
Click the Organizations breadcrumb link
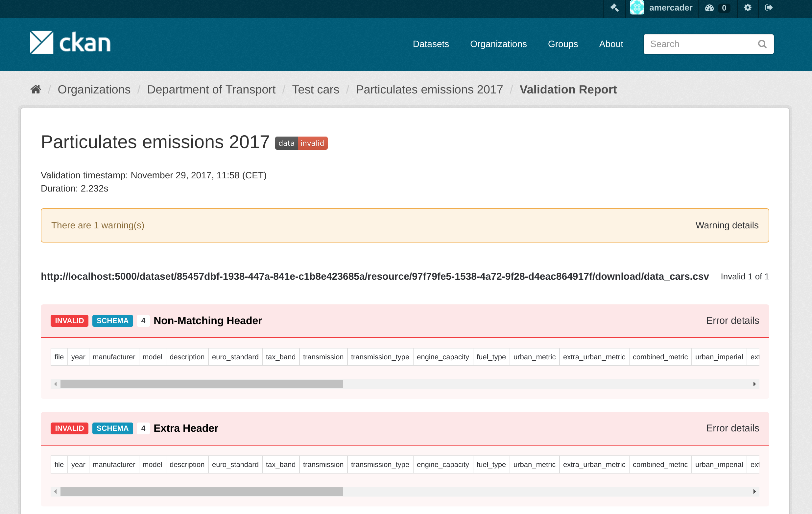[x=94, y=90]
